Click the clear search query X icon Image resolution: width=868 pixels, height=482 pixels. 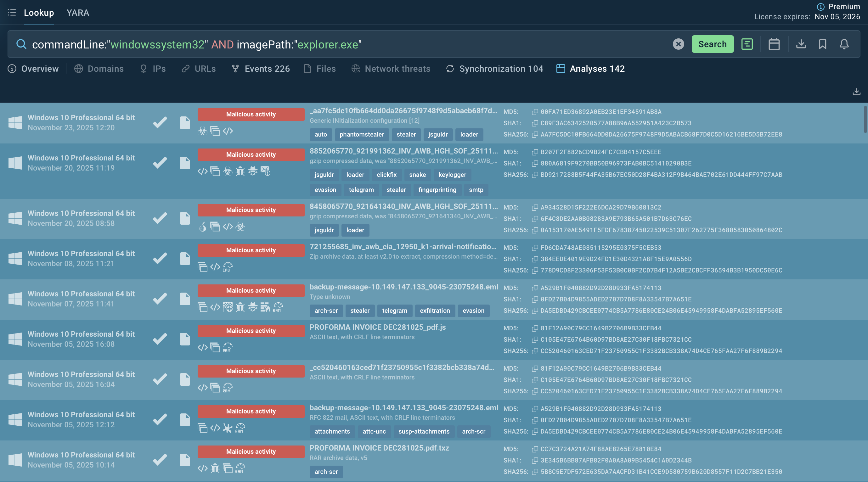pyautogui.click(x=678, y=44)
